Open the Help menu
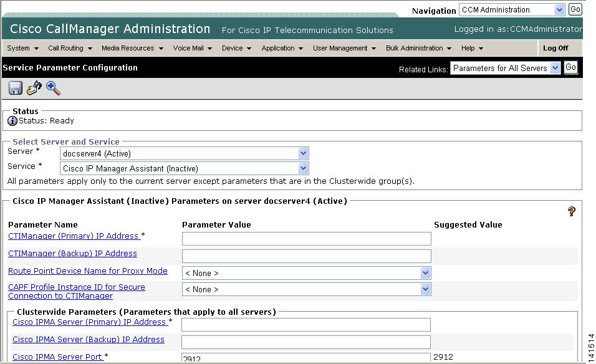This screenshot has height=364, width=596. click(472, 48)
